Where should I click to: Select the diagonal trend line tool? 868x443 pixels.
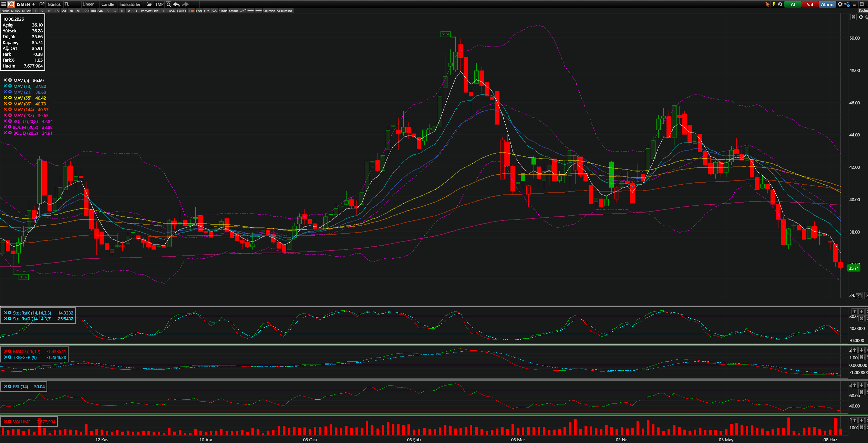coord(243,11)
